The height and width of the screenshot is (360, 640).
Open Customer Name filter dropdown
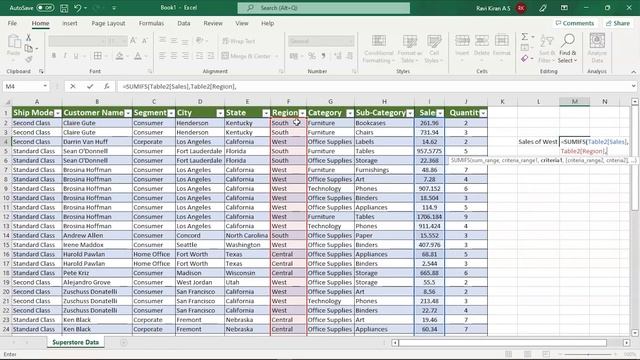128,113
